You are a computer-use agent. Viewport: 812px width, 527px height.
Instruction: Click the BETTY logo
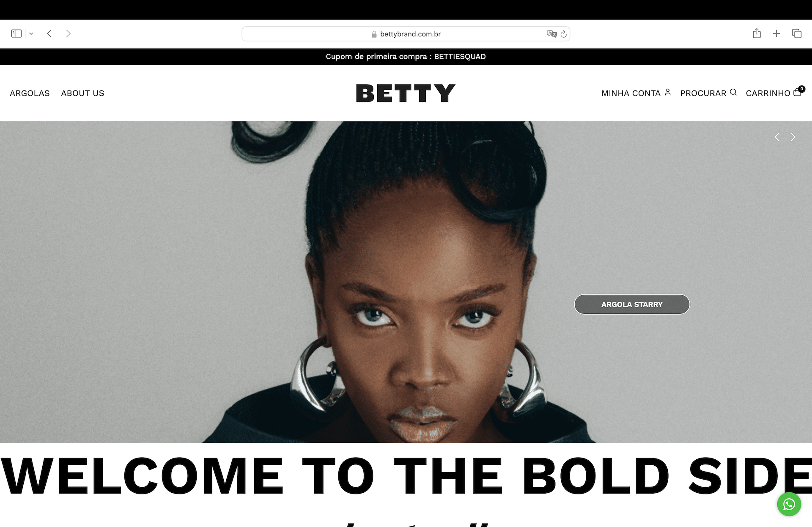(x=406, y=93)
